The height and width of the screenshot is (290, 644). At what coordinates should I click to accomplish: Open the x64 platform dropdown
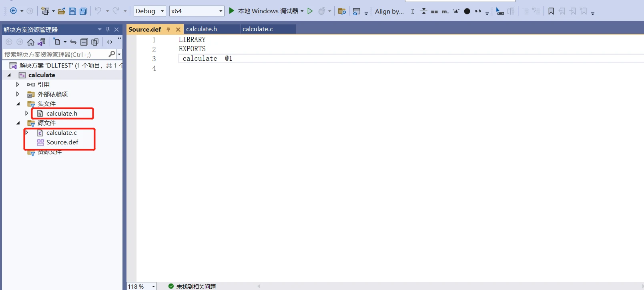[196, 11]
